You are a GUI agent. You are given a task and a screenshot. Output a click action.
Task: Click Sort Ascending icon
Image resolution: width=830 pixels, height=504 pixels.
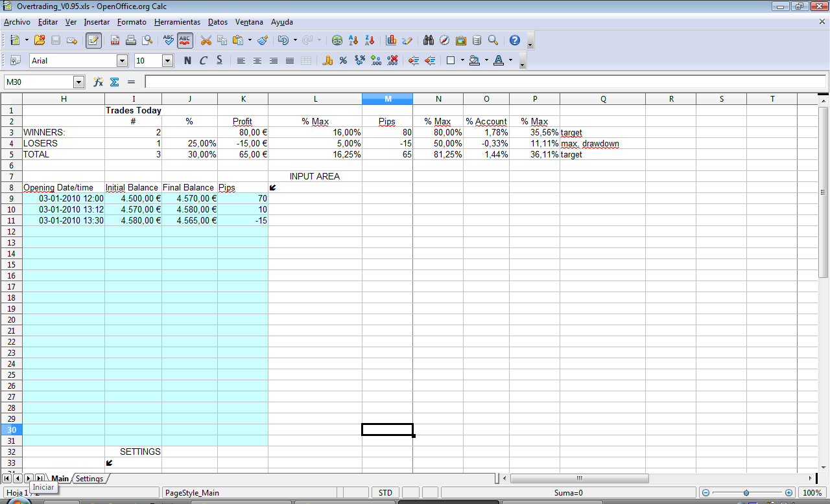(353, 40)
